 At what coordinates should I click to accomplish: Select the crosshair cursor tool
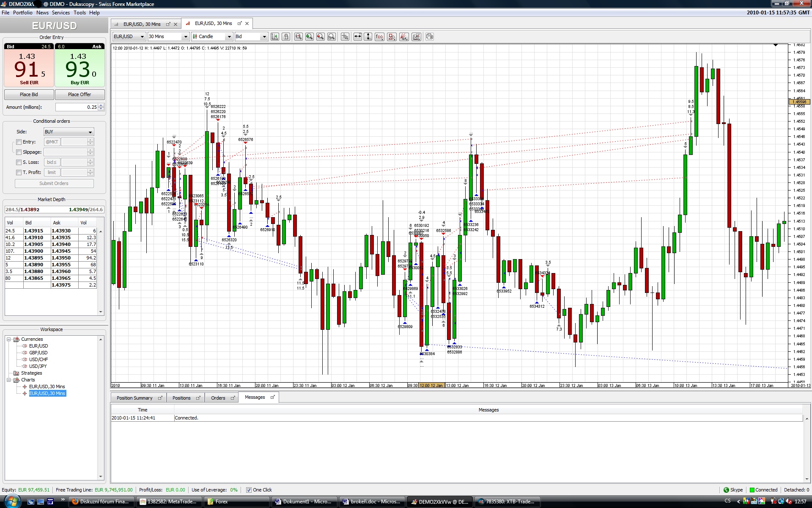click(x=345, y=37)
